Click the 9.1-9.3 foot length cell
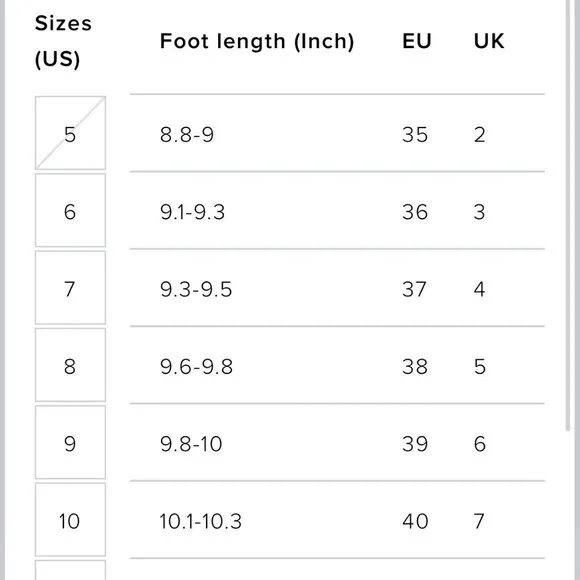This screenshot has width=580, height=580. 192,212
